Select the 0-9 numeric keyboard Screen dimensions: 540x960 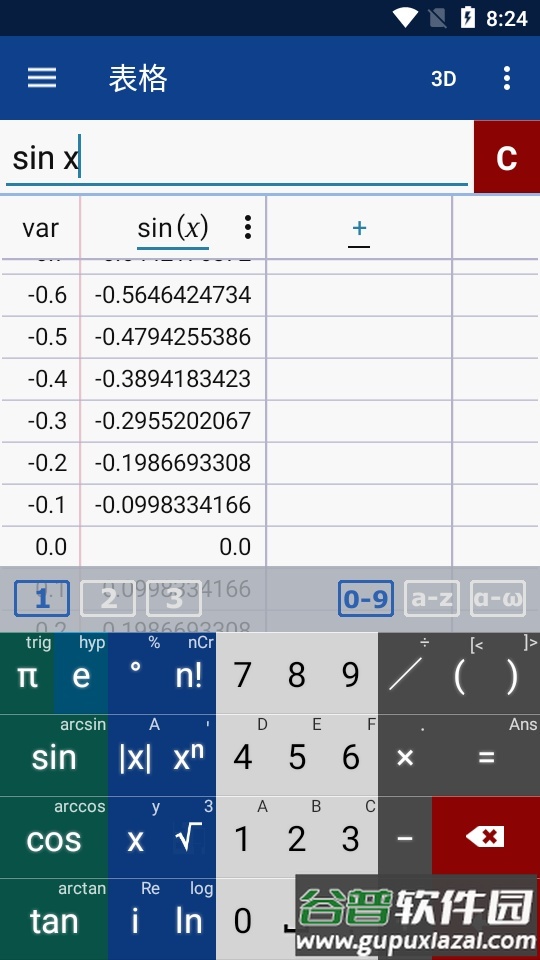pyautogui.click(x=366, y=599)
